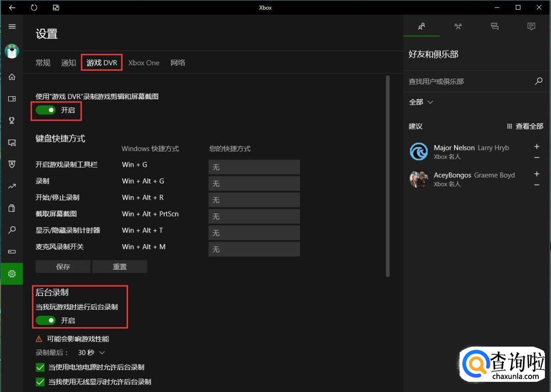This screenshot has width=551, height=392.
Task: Click 查看全部 link
Action: coord(529,126)
